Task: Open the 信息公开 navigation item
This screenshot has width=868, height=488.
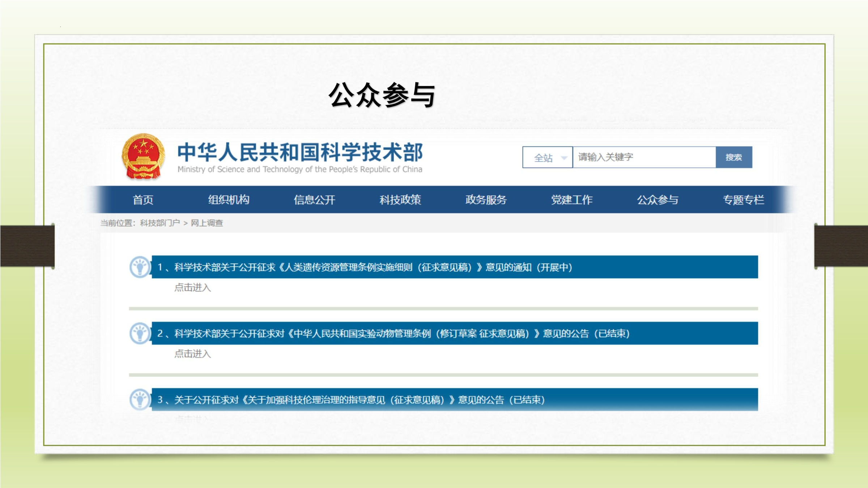Action: [314, 200]
